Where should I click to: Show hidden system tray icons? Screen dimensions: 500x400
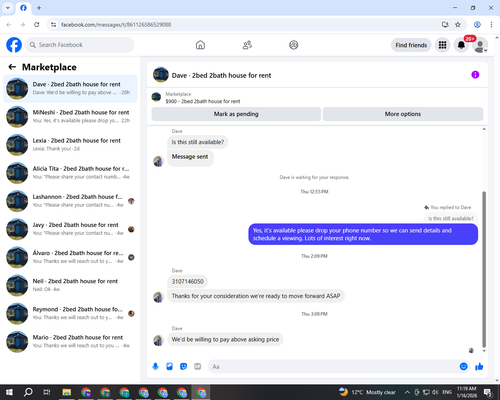pyautogui.click(x=407, y=392)
